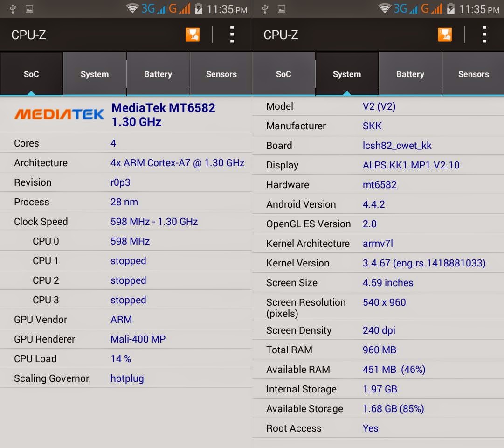The height and width of the screenshot is (448, 504).
Task: Tap CPU 1 row label
Action: pos(46,261)
